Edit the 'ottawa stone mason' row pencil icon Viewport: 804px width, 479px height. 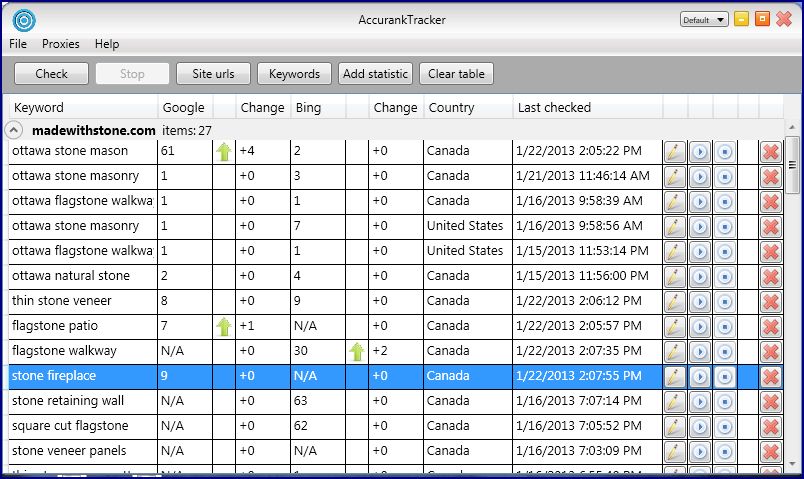[674, 152]
